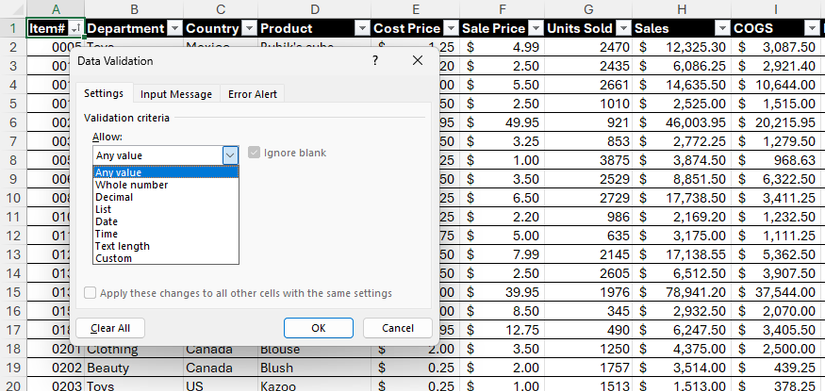Click the Beauty cell in row 19
The width and height of the screenshot is (825, 391).
point(134,367)
